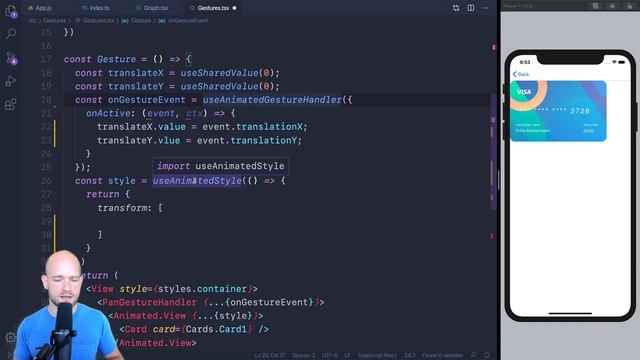Click the iPhone simulator window title
Image resolution: width=640 pixels, height=360 pixels.
tap(518, 6)
